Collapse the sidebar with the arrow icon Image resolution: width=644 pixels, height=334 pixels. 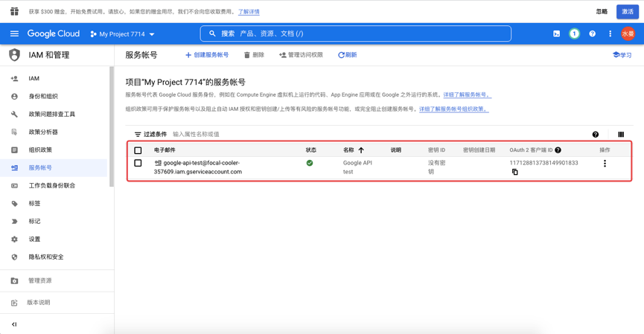pos(14,324)
